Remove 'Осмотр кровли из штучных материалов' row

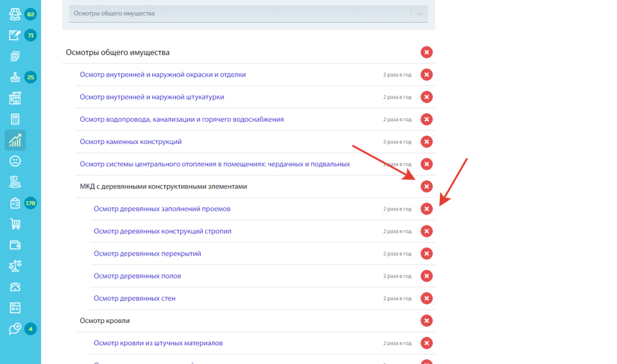coord(427,343)
